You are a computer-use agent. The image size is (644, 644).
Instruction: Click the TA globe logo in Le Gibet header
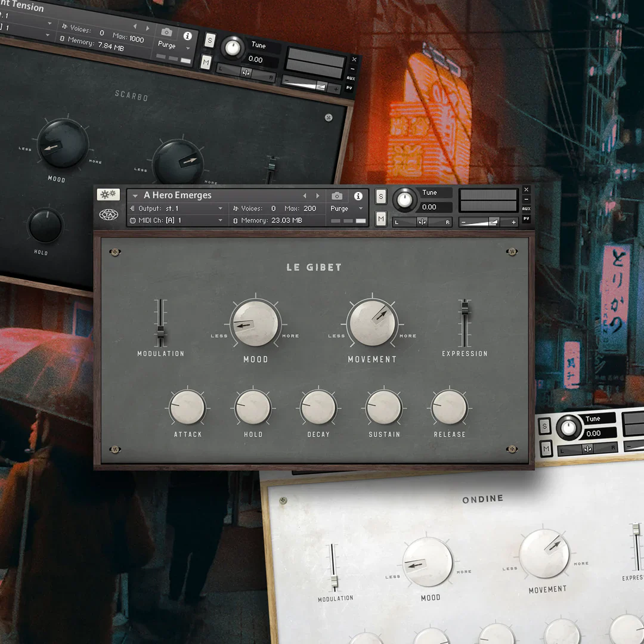(109, 215)
